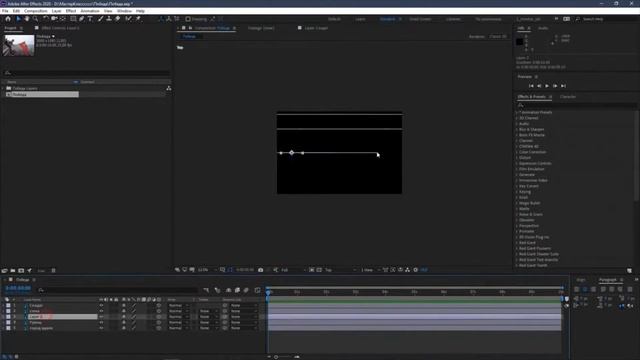Open the File menu
The width and height of the screenshot is (640, 360).
pos(5,11)
